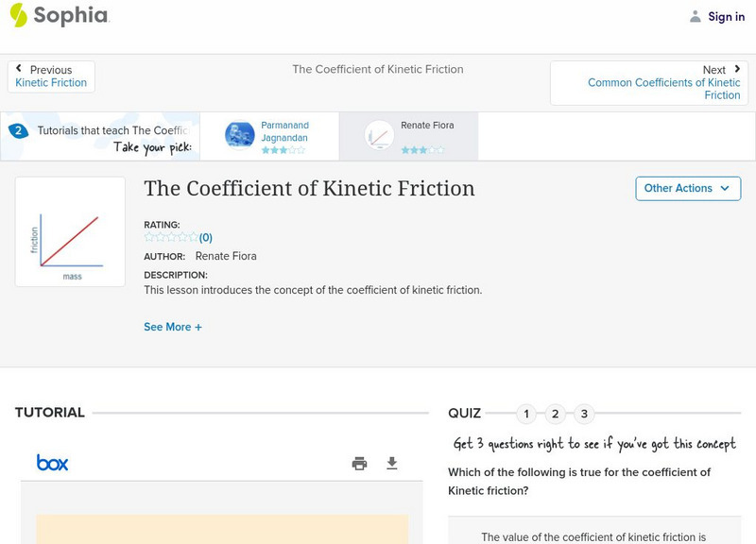Jump to quiz question 3
The image size is (756, 544).
pyautogui.click(x=584, y=414)
